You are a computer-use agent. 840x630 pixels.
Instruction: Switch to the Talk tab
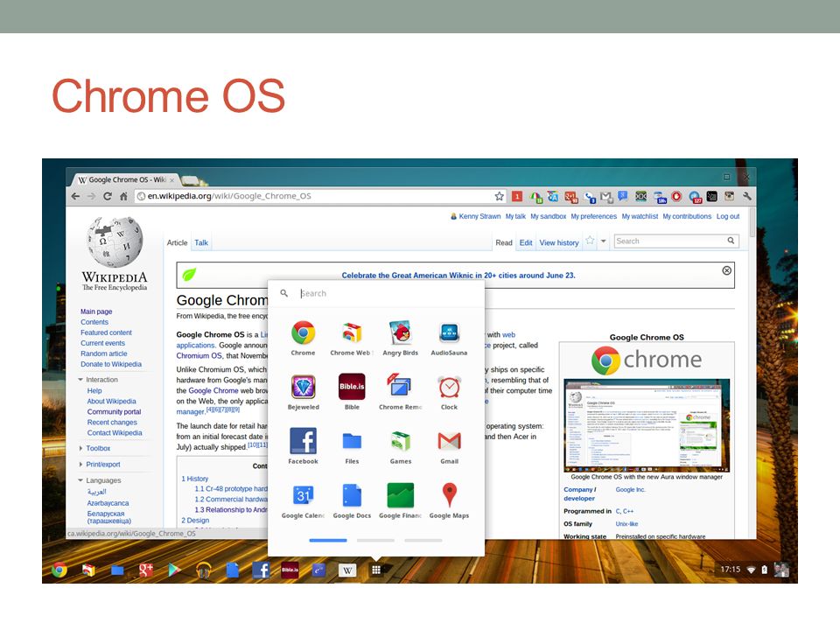tap(201, 242)
